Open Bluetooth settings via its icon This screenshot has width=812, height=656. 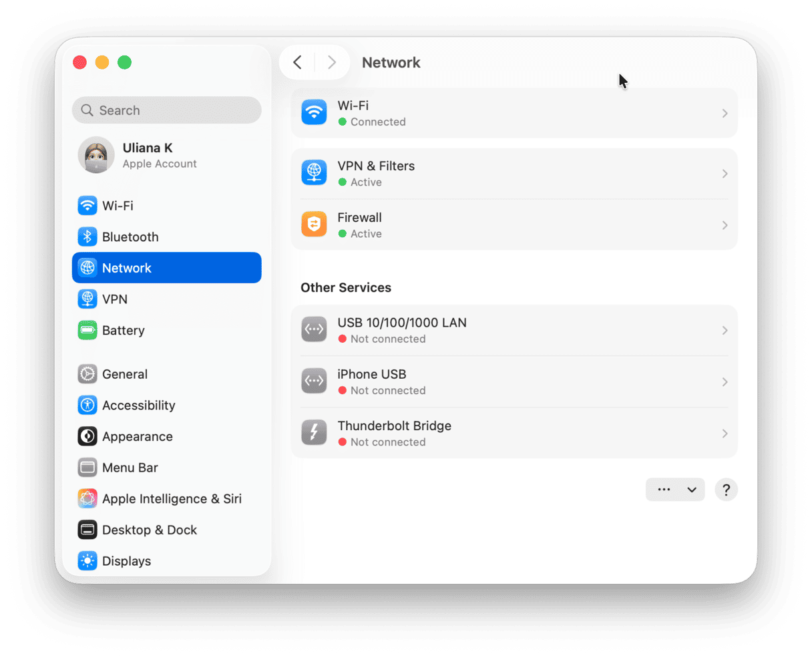(x=87, y=236)
